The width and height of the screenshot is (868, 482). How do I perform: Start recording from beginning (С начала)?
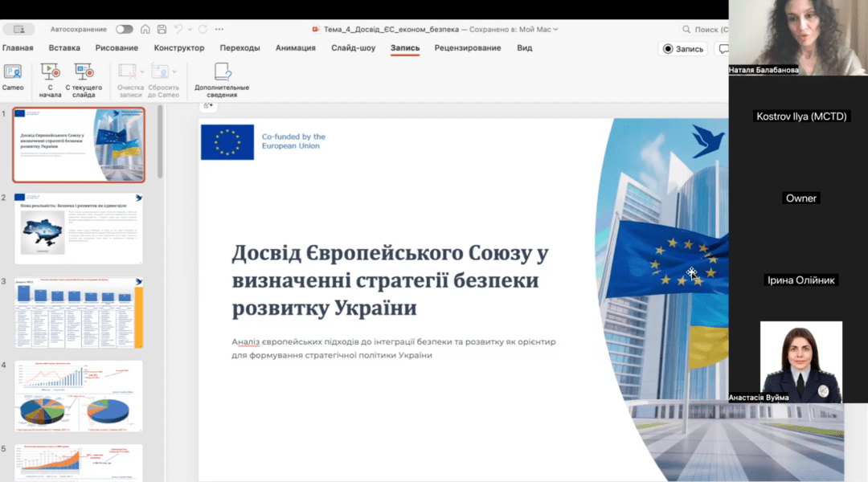tap(50, 72)
